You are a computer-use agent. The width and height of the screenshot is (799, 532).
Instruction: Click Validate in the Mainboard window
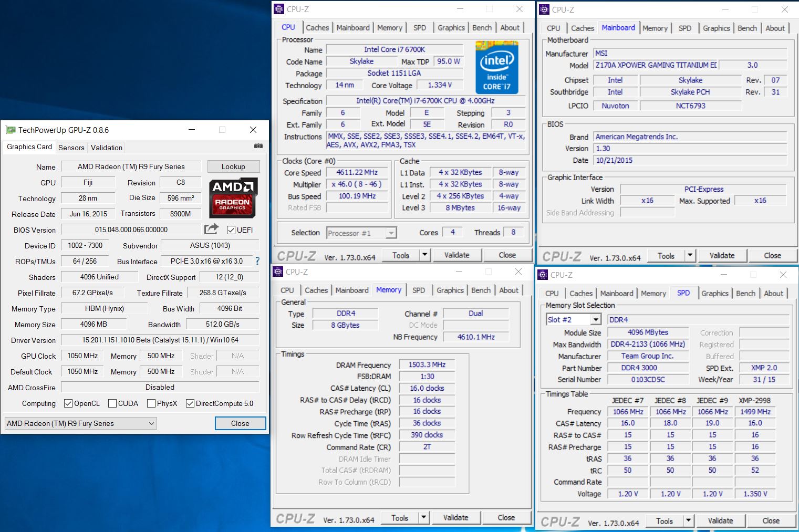(x=722, y=256)
